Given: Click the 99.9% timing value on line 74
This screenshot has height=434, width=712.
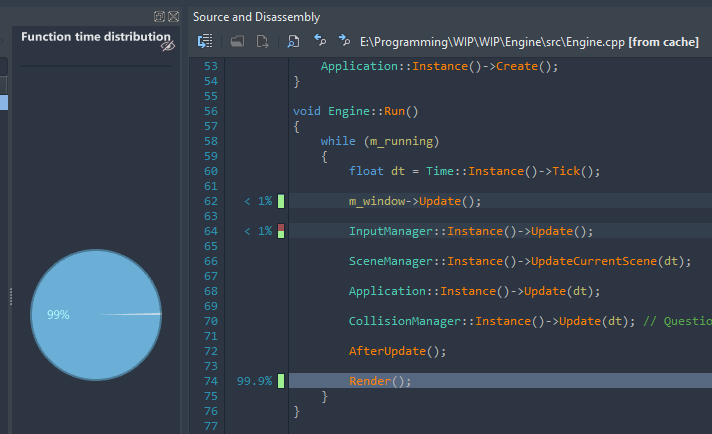Looking at the screenshot, I should click(x=254, y=381).
